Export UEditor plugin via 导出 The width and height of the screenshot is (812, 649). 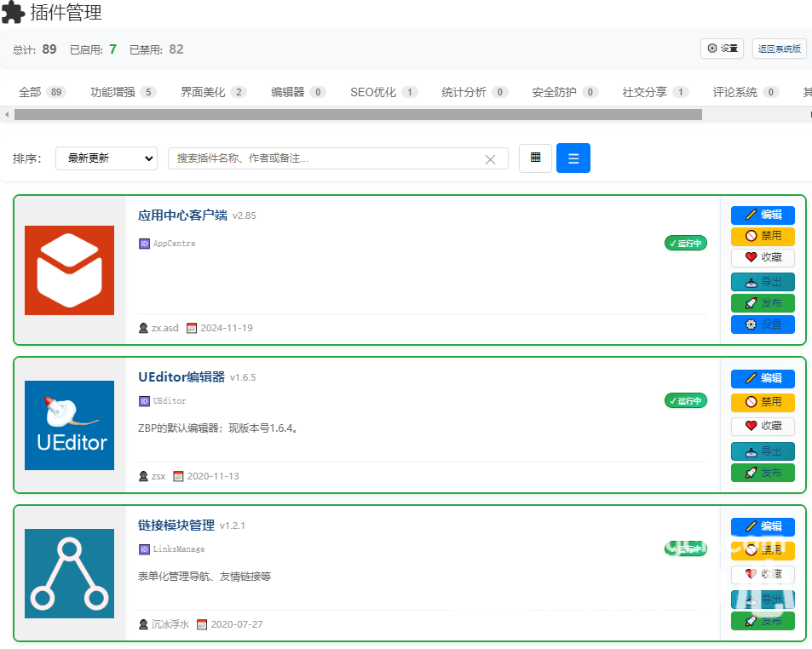[763, 451]
